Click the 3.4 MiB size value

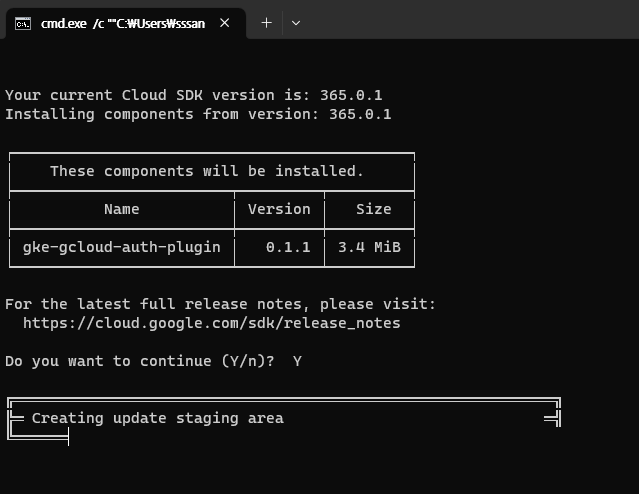tap(368, 247)
